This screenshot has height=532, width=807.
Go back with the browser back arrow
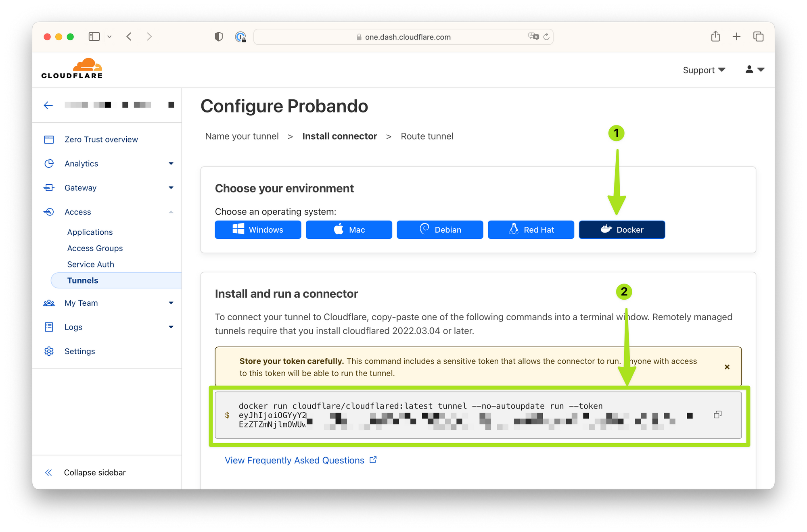pos(129,37)
